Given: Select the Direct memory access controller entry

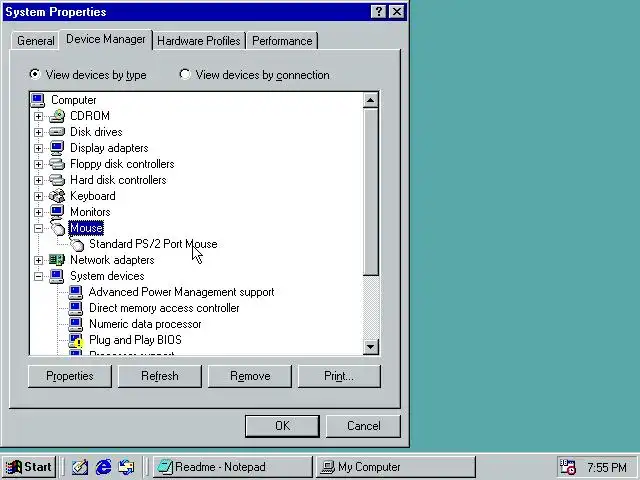Looking at the screenshot, I should tap(164, 308).
